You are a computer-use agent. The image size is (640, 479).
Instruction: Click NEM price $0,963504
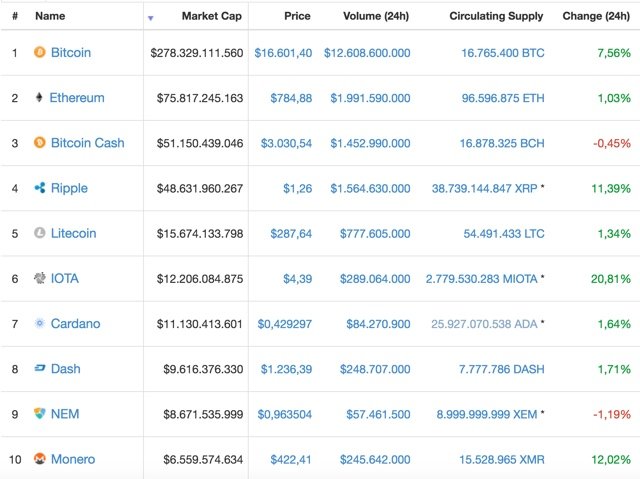(x=284, y=415)
